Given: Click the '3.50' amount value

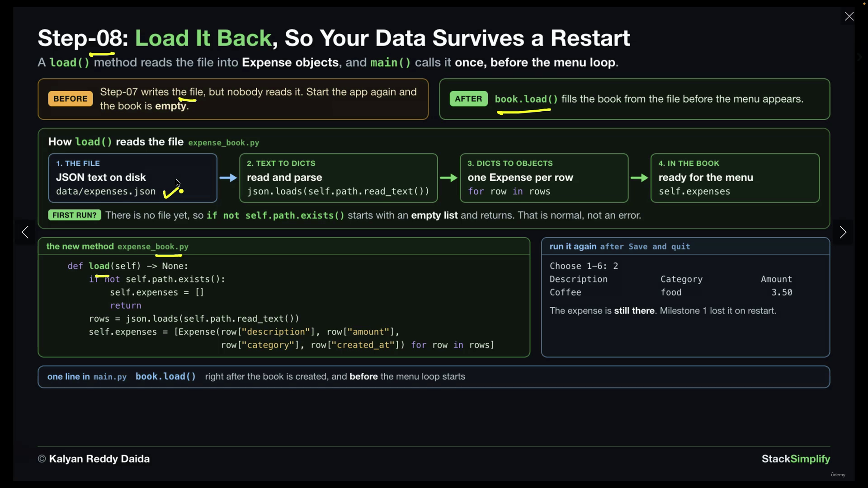Looking at the screenshot, I should tap(782, 292).
